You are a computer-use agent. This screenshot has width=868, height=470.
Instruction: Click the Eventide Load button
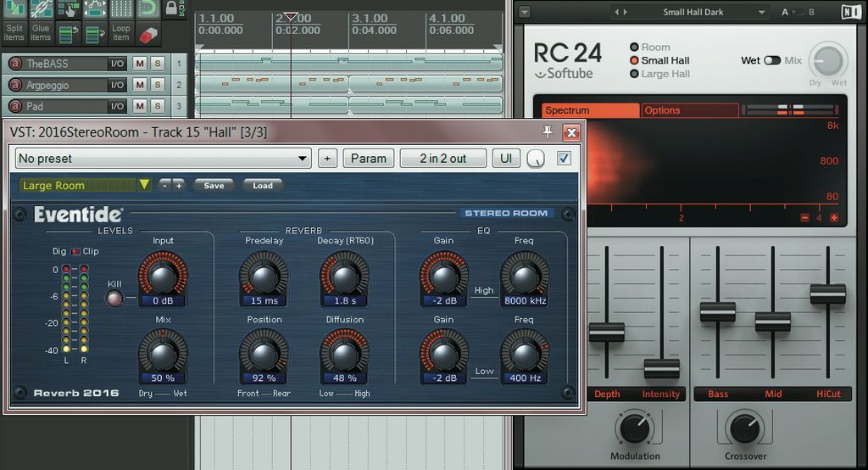coord(263,186)
